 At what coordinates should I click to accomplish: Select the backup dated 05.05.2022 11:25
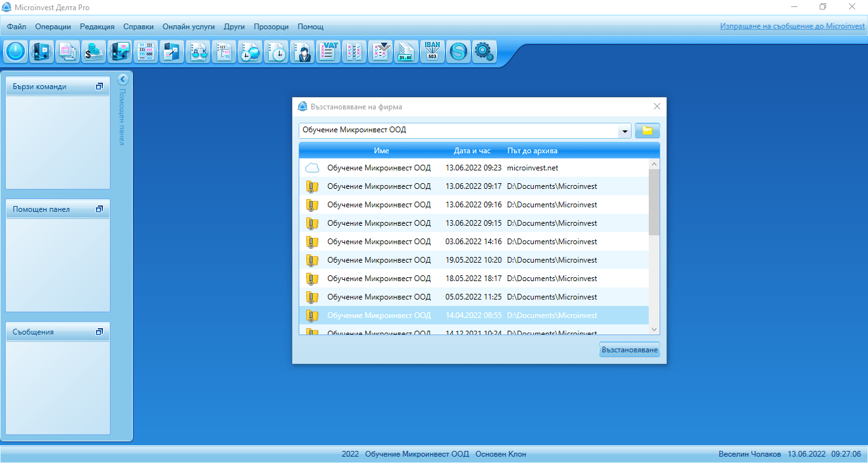coord(474,297)
